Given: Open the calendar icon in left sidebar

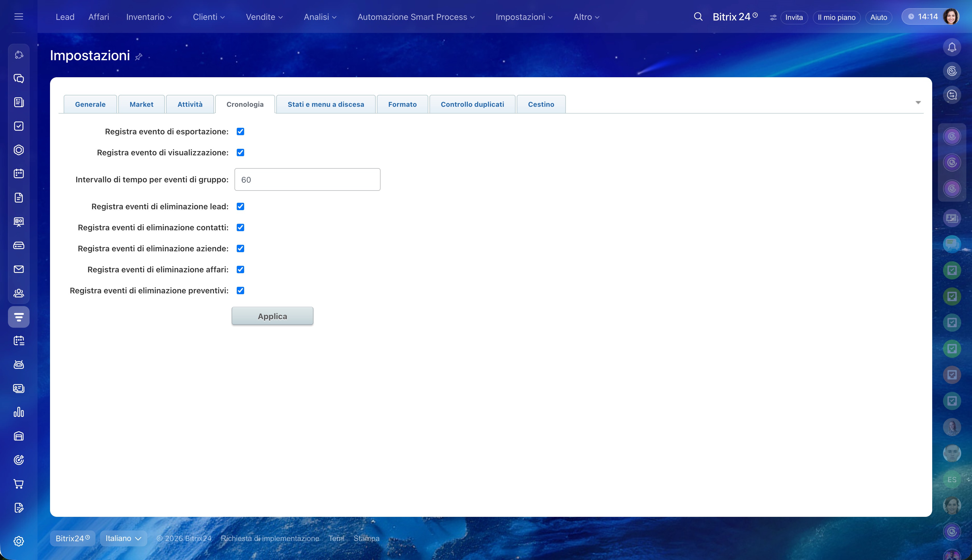Looking at the screenshot, I should 18,174.
